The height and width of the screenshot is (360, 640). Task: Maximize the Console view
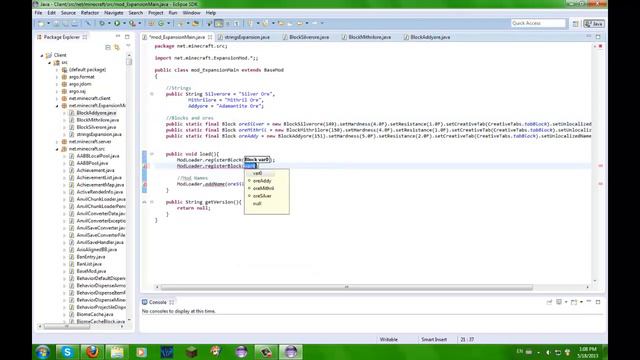[x=598, y=302]
